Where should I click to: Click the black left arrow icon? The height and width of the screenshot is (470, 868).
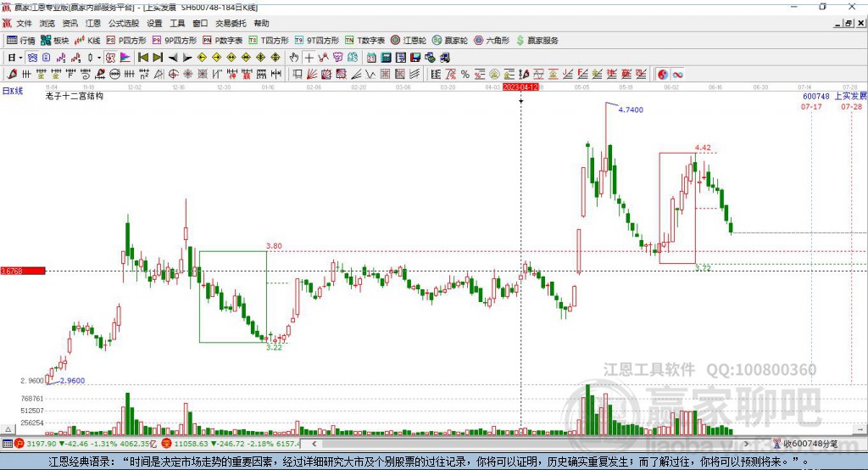[173, 58]
